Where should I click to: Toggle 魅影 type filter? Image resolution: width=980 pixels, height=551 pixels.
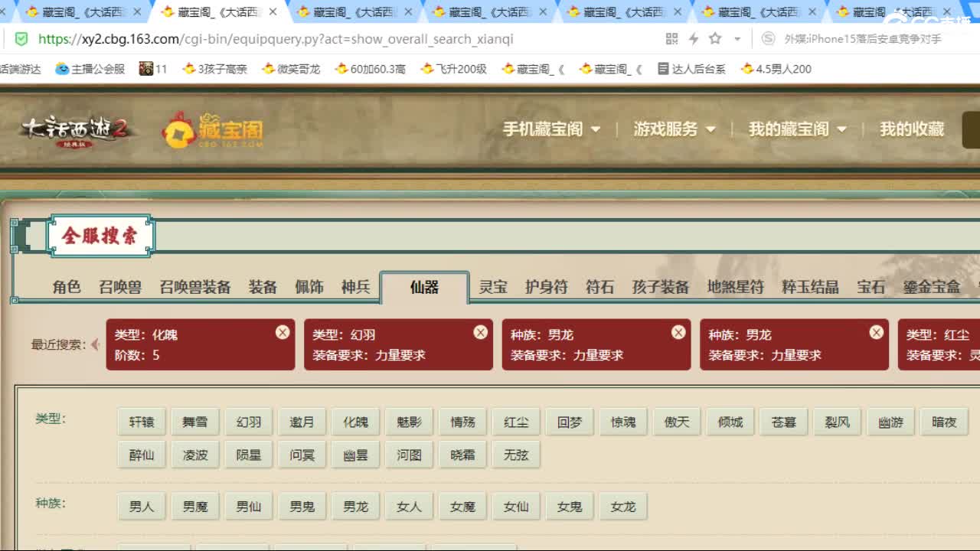pos(410,422)
